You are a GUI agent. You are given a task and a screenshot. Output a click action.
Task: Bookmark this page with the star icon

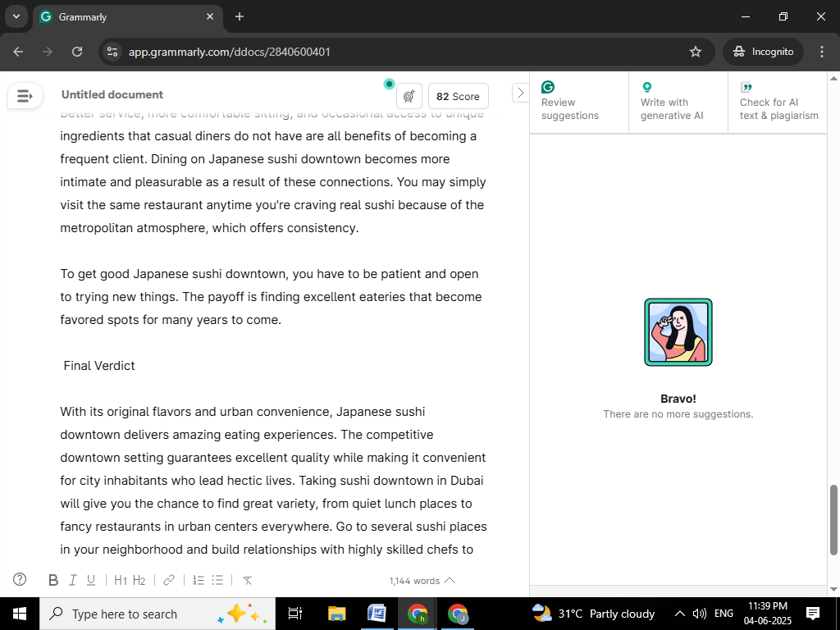pyautogui.click(x=696, y=52)
